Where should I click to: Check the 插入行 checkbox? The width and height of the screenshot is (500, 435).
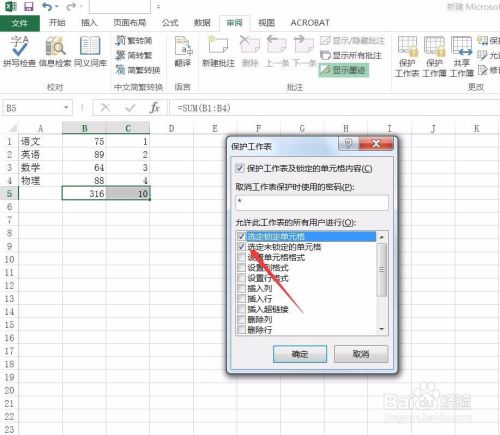241,299
